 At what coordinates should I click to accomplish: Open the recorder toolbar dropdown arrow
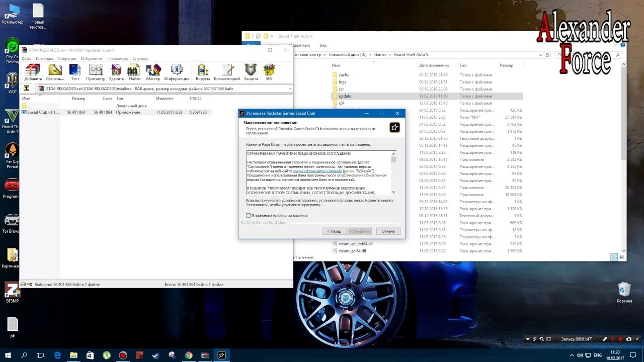pyautogui.click(x=528, y=339)
